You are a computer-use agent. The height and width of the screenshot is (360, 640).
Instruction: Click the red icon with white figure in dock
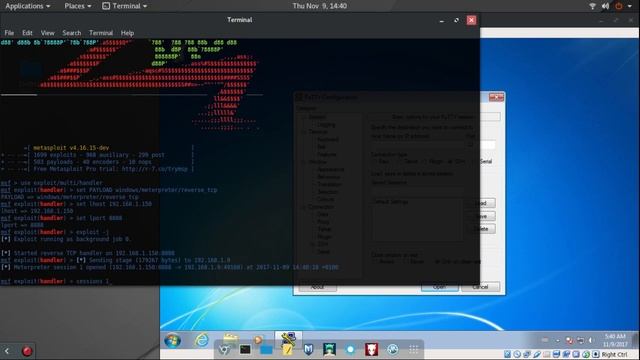pos(371,349)
